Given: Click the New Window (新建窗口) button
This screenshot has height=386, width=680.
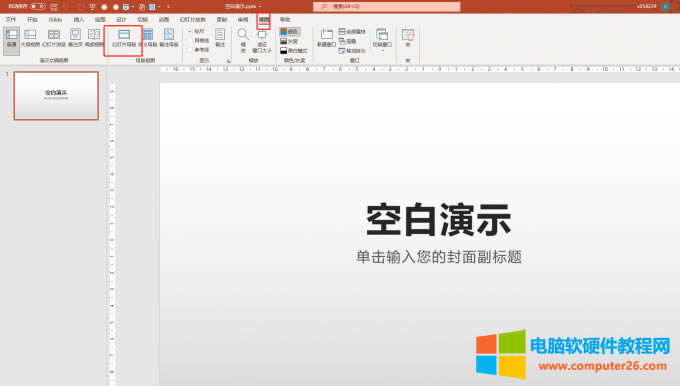Looking at the screenshot, I should pos(326,38).
